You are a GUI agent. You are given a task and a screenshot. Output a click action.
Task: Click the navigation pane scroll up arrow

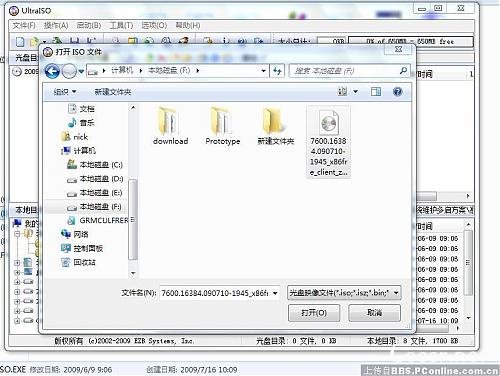coord(133,108)
